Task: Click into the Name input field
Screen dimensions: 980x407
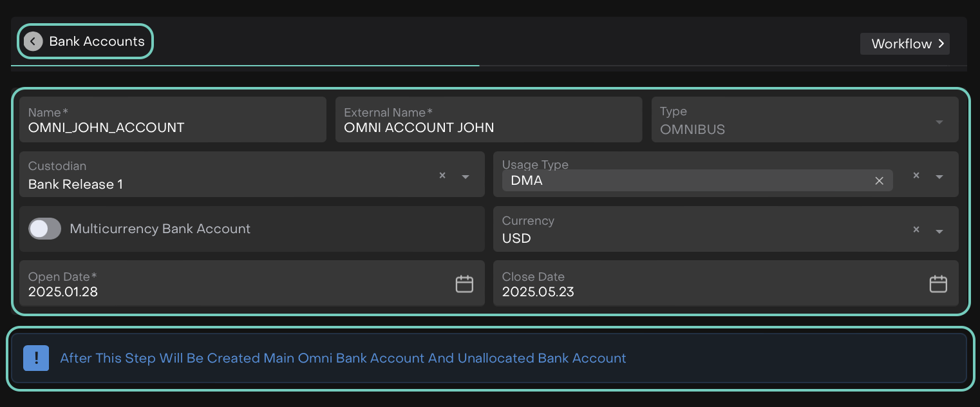Action: (173, 128)
